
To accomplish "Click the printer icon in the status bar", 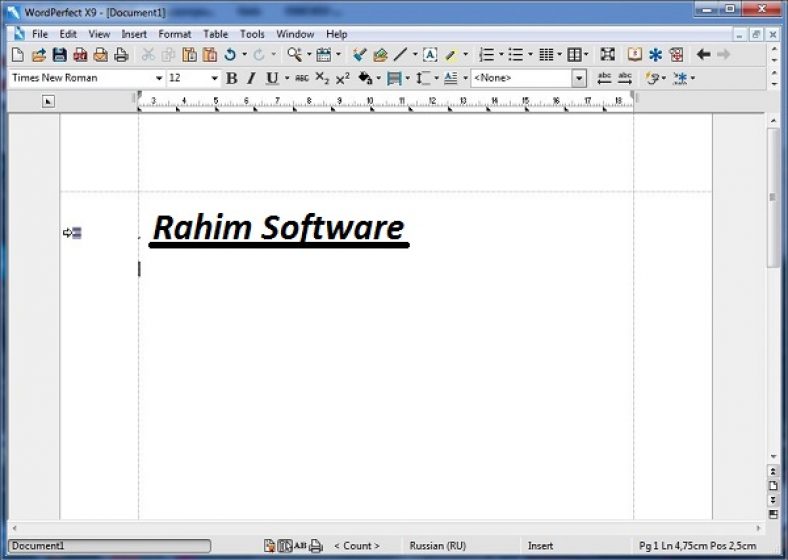I will [x=316, y=545].
